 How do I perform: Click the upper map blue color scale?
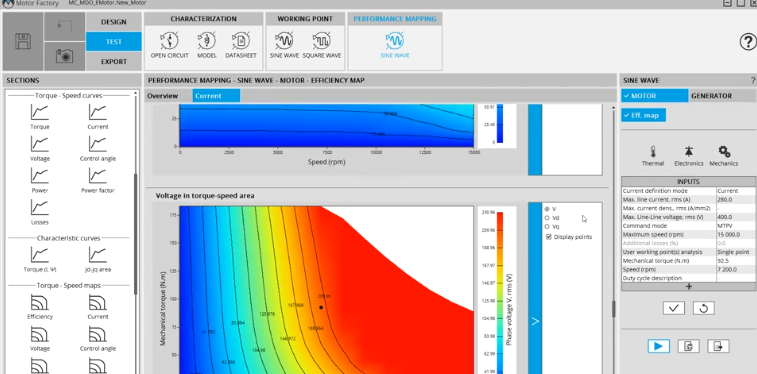pyautogui.click(x=500, y=124)
